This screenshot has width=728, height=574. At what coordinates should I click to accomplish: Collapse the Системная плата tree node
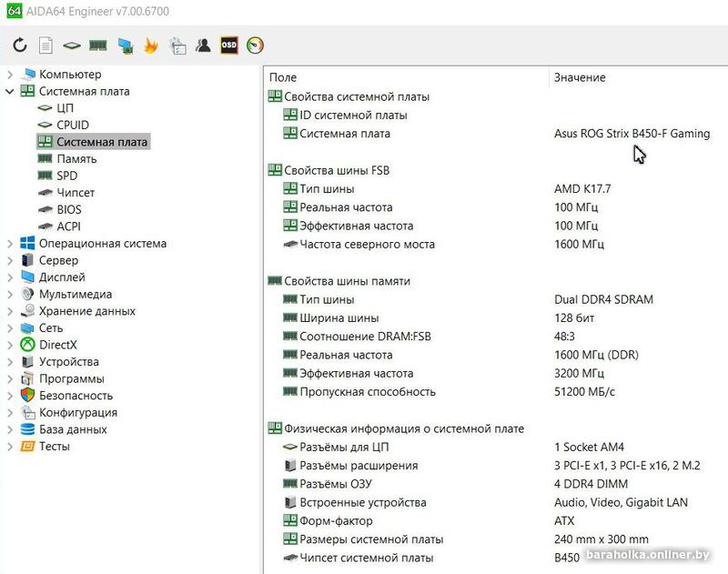tap(10, 91)
